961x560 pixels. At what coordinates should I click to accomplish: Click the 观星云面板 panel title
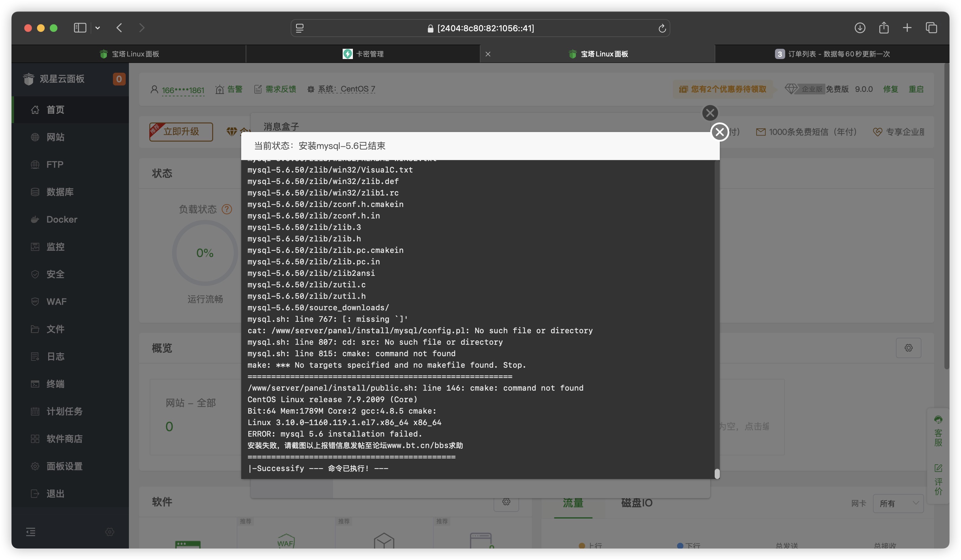pyautogui.click(x=62, y=79)
